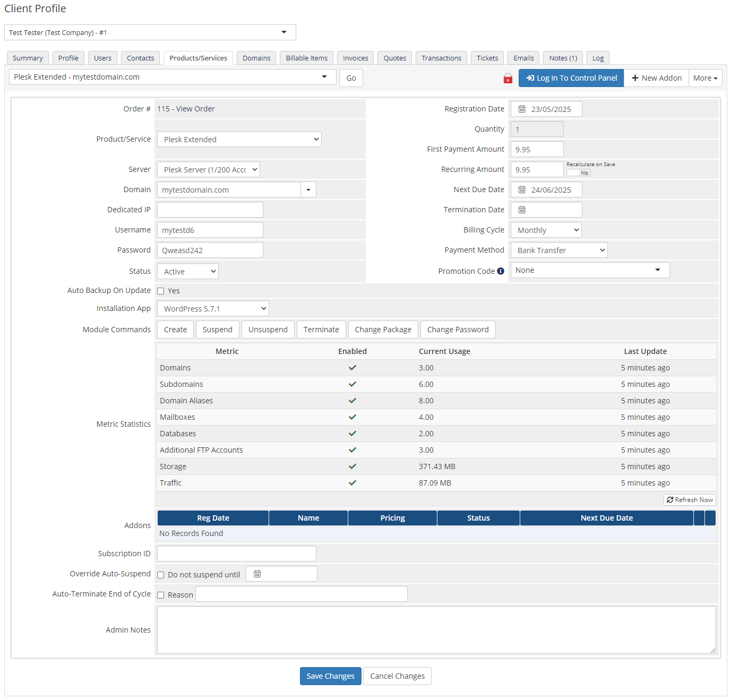The height and width of the screenshot is (700, 731).
Task: Open the Next Due Date calendar picker
Action: pos(523,189)
